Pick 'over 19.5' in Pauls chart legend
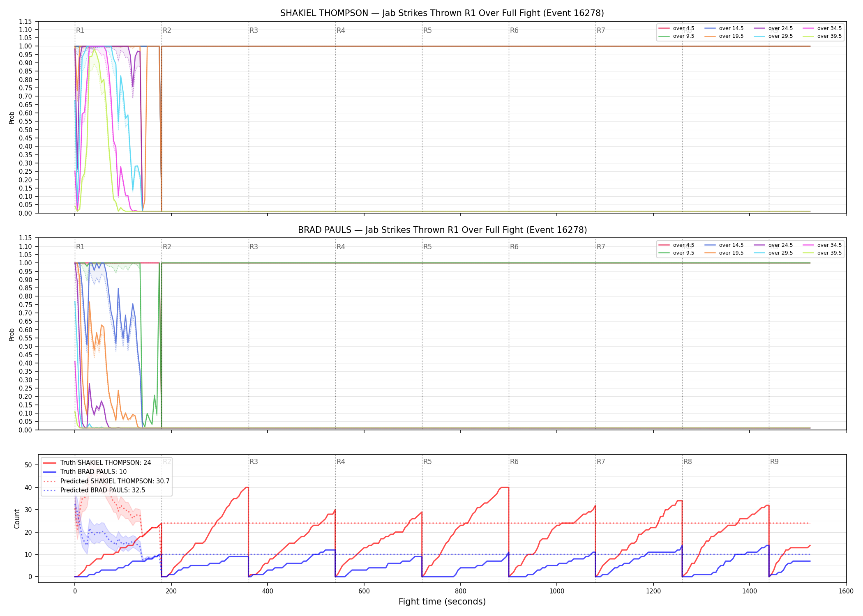 click(724, 253)
